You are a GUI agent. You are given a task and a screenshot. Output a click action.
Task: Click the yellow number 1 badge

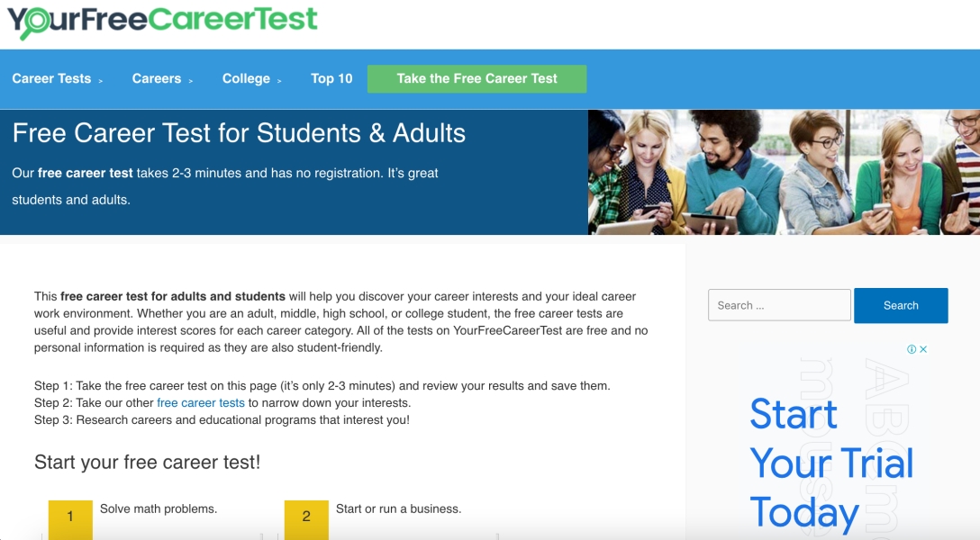tap(70, 517)
